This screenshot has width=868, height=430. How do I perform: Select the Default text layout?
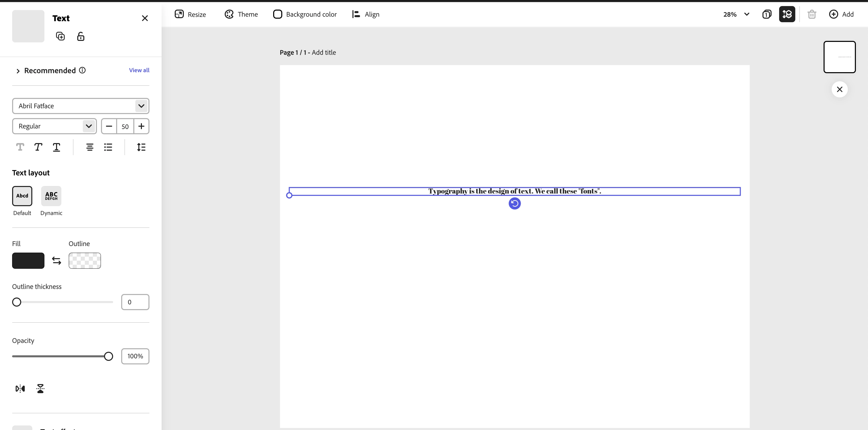tap(22, 196)
